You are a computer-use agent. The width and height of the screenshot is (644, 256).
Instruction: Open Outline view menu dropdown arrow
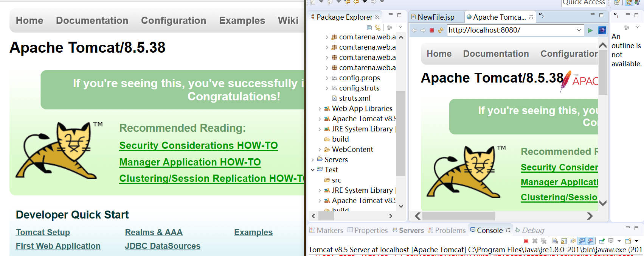coord(637,27)
